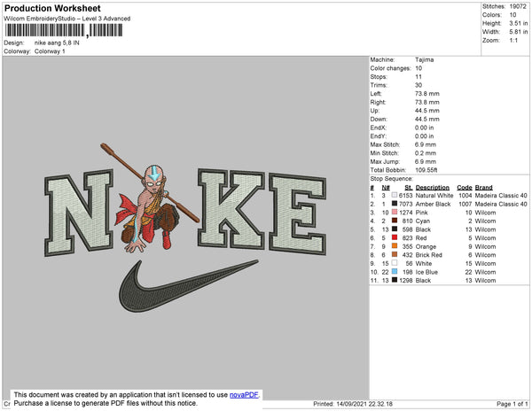Click the 'Brick Red' description
The width and height of the screenshot is (532, 411).
coord(428,255)
